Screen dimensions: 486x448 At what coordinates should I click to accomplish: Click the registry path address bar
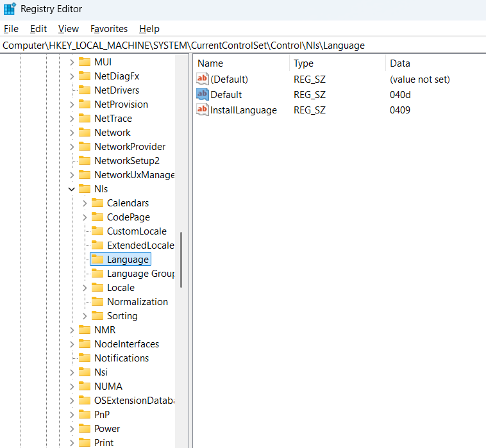click(243, 46)
